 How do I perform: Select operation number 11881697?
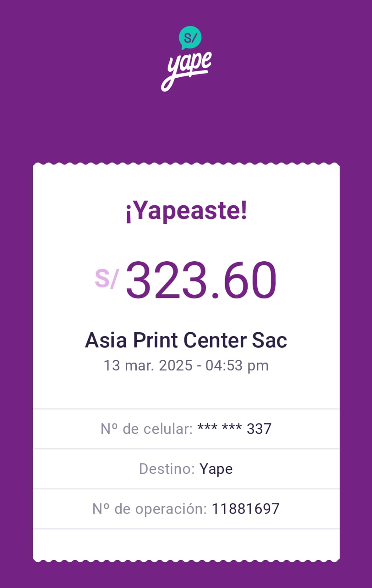246,509
